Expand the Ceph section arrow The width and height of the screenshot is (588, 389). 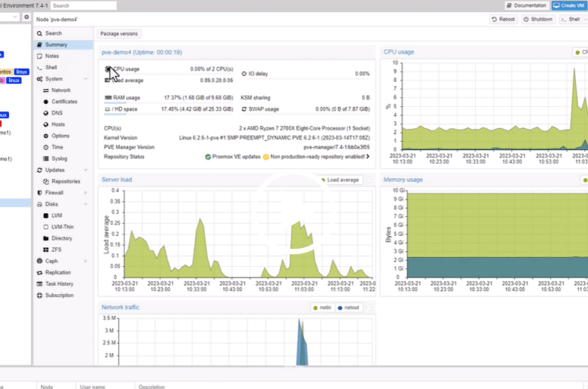86,261
